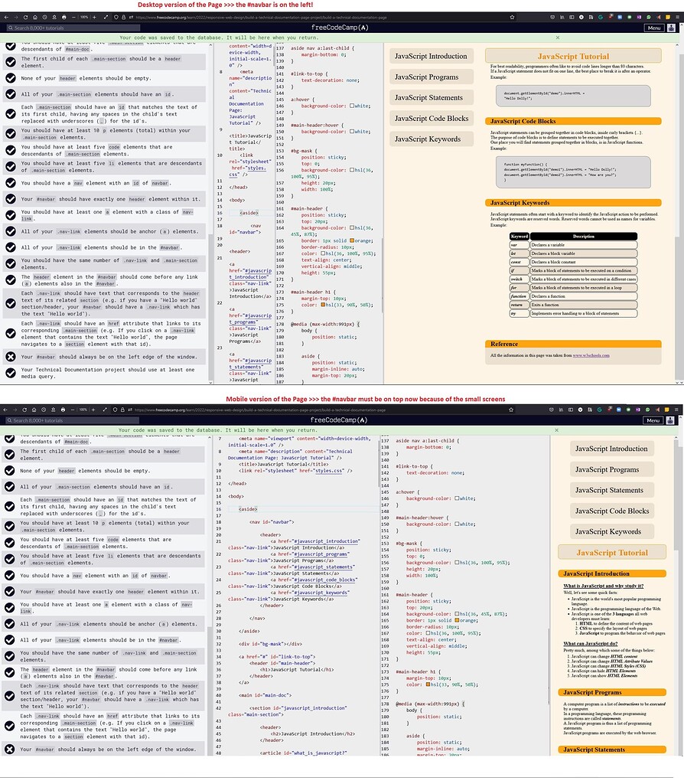Screen dimensions: 684x784
Task: Open browsing history via the clock icon
Action: click(45, 17)
